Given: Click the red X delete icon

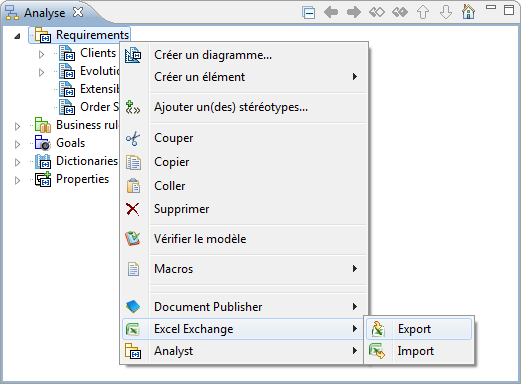Looking at the screenshot, I should pos(133,209).
